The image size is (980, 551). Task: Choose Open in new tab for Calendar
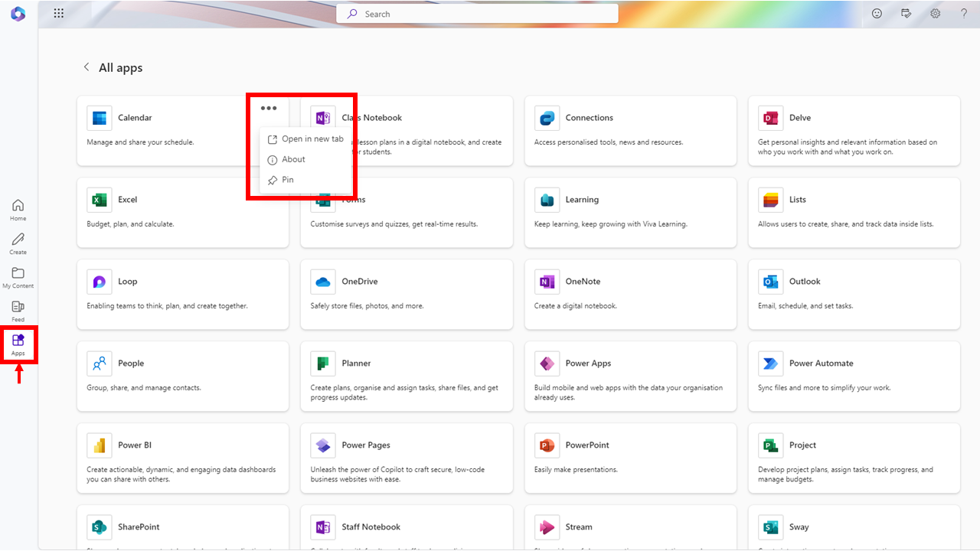click(x=312, y=139)
